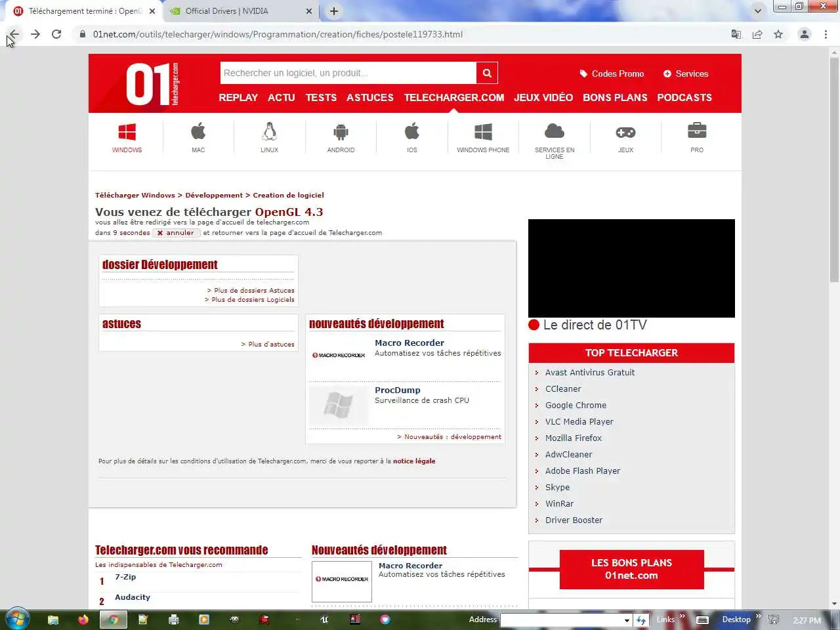840x630 pixels.
Task: Click the Codes Promo link
Action: tap(612, 73)
